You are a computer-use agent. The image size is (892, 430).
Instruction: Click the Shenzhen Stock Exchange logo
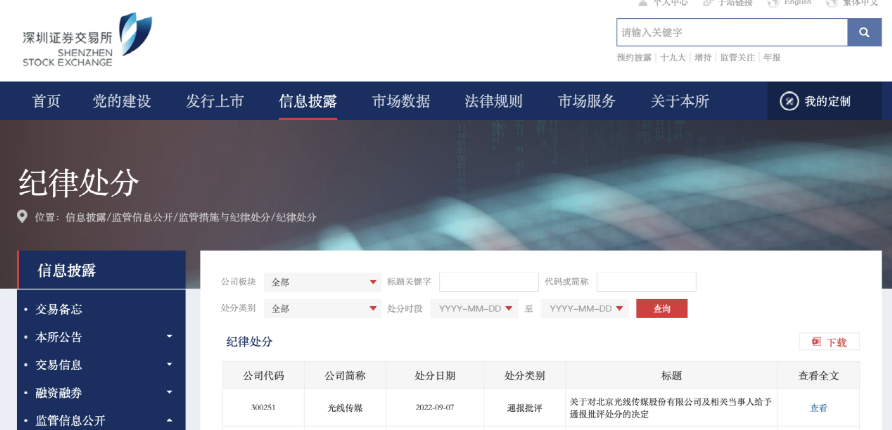pos(86,40)
